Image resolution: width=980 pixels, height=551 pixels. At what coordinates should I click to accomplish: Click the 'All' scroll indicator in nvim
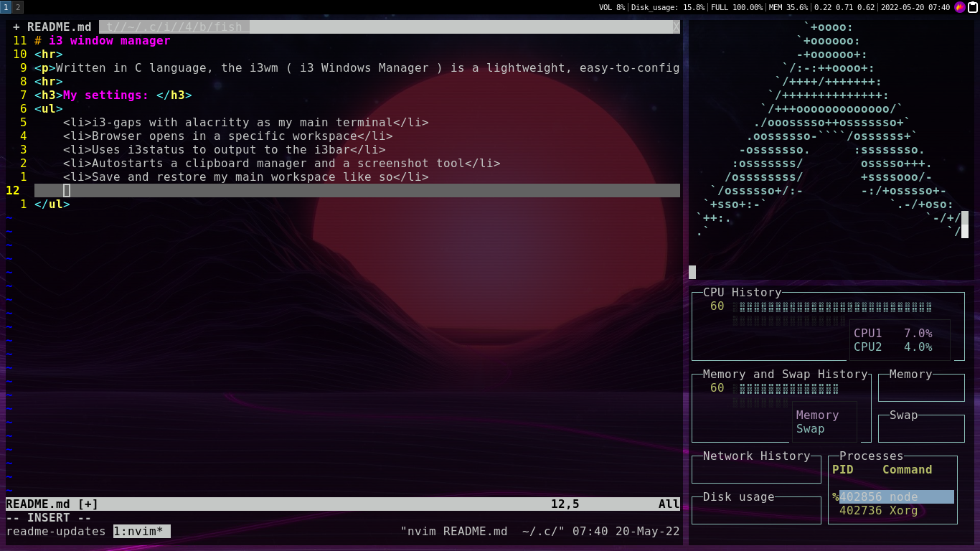pyautogui.click(x=669, y=504)
